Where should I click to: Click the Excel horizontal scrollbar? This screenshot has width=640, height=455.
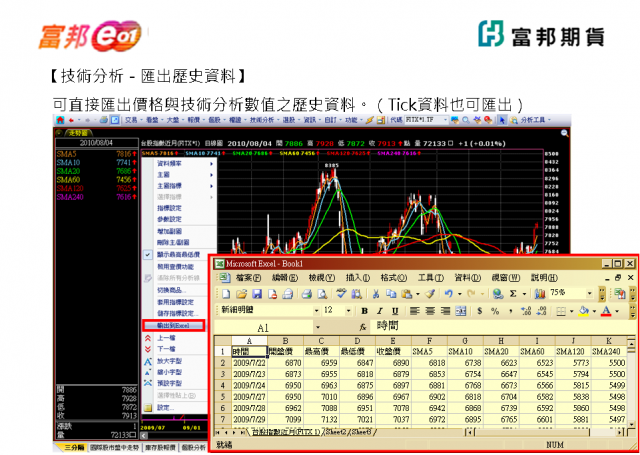[544, 432]
